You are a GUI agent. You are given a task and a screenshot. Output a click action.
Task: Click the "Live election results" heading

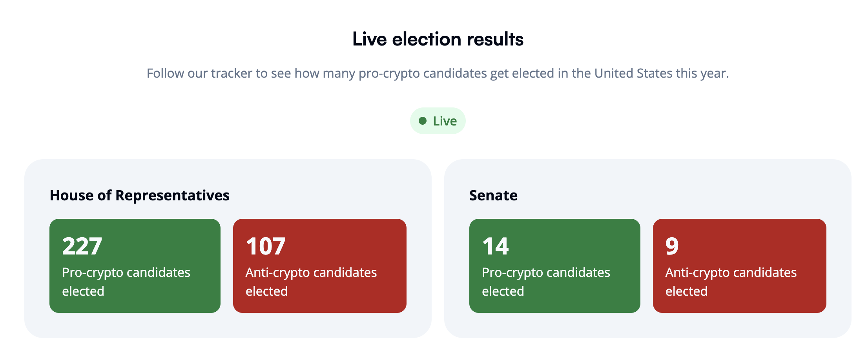click(x=438, y=39)
